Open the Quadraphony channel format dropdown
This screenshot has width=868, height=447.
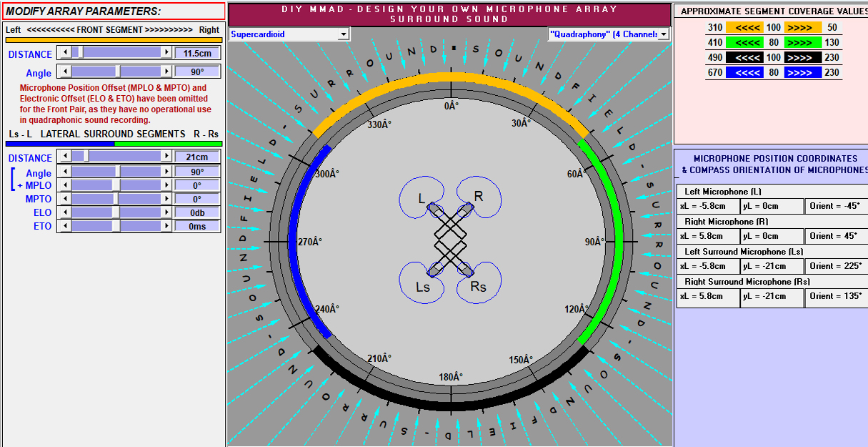[664, 34]
